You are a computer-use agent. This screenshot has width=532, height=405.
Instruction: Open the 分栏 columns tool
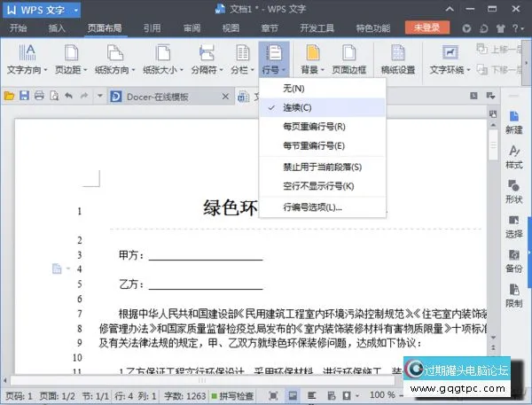(x=242, y=59)
